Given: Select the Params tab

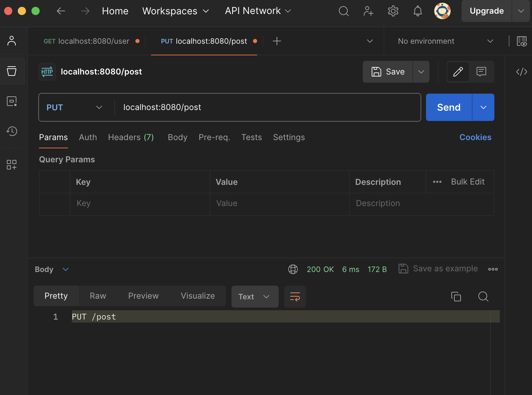Looking at the screenshot, I should click(53, 137).
